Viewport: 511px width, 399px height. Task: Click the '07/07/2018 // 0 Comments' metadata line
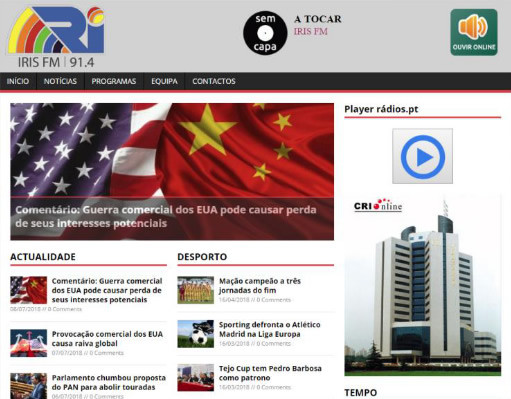(88, 353)
